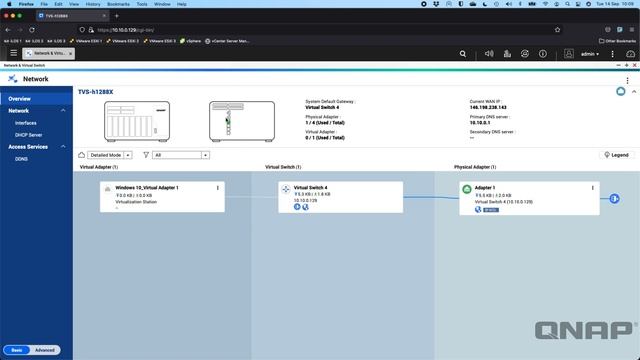Click the topology filter funnel icon
The image size is (640, 360).
pos(146,155)
